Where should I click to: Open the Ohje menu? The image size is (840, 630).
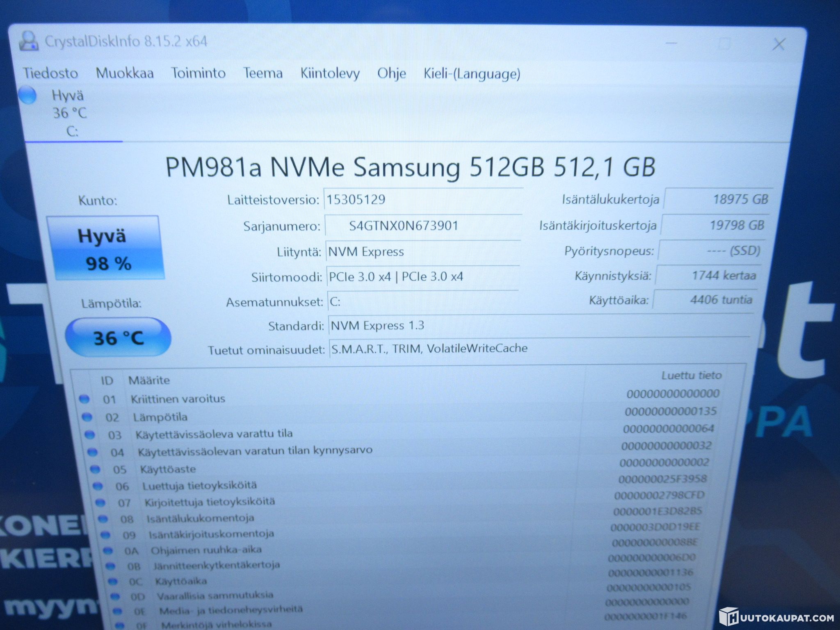392,73
